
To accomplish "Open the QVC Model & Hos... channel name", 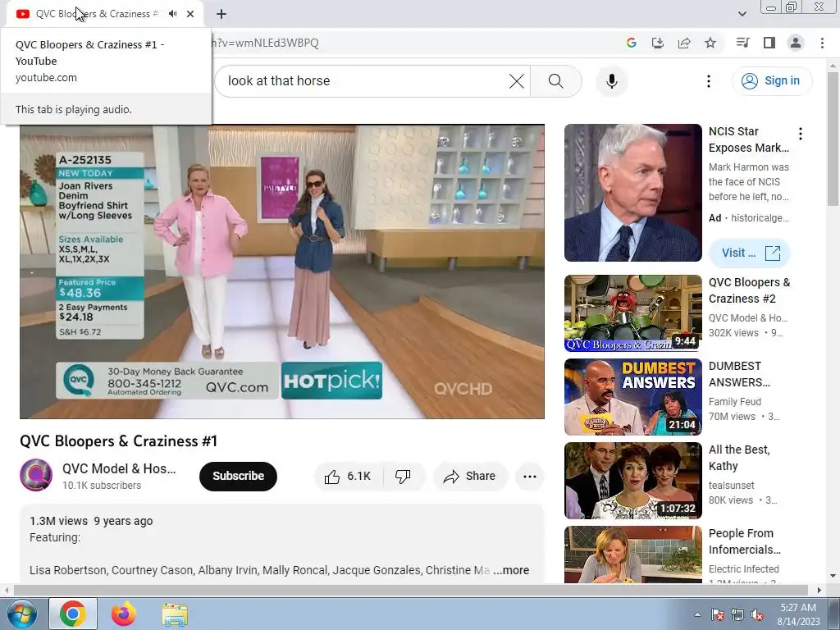I will 119,468.
